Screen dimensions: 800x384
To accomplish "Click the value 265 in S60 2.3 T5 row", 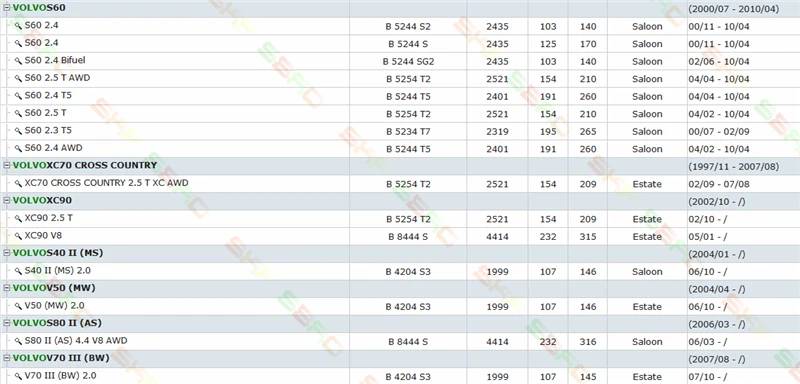I will coord(588,132).
